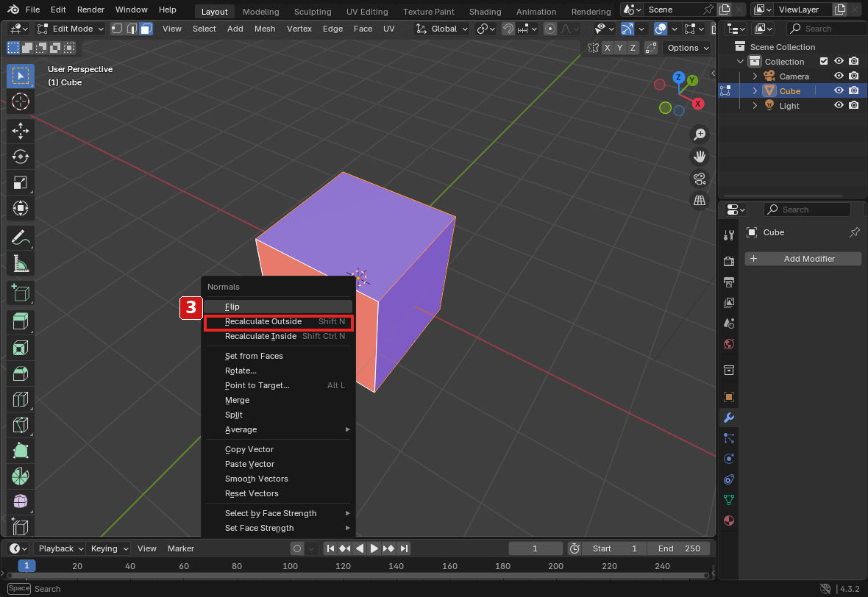868x597 pixels.
Task: Jump to the timeline end frame button
Action: click(404, 548)
